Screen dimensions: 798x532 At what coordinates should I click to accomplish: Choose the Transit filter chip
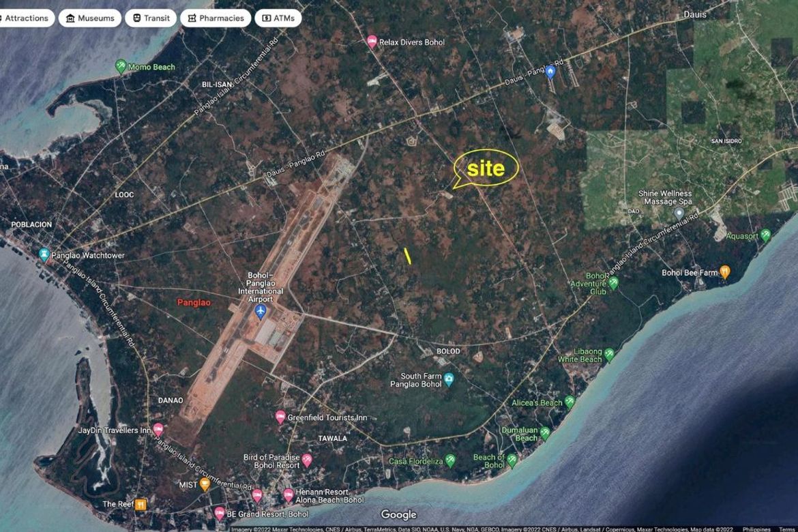pyautogui.click(x=151, y=18)
